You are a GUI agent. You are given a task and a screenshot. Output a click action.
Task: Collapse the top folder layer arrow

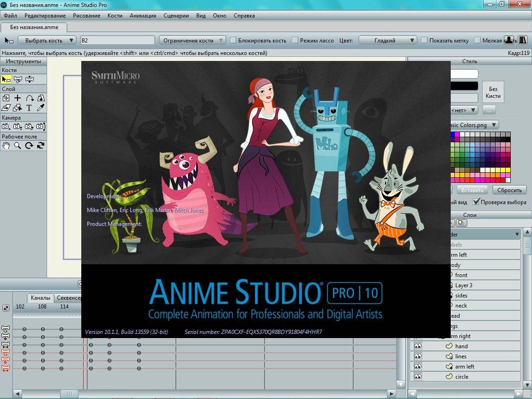[517, 235]
